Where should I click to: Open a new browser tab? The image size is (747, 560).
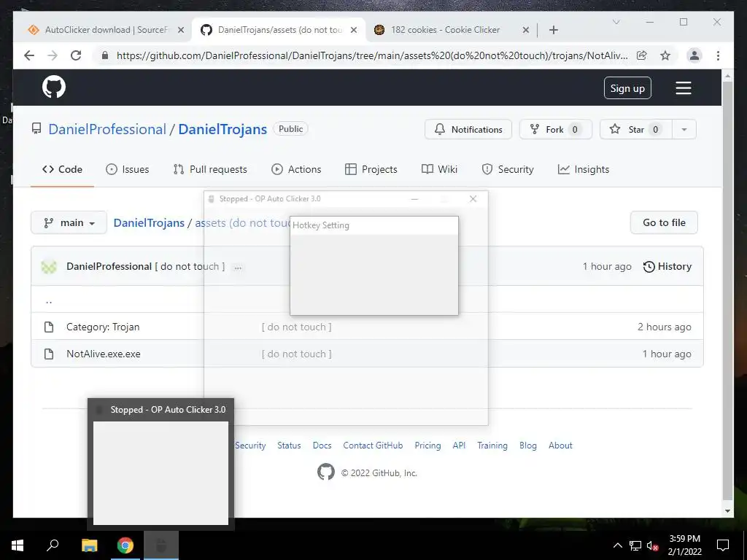coord(554,30)
